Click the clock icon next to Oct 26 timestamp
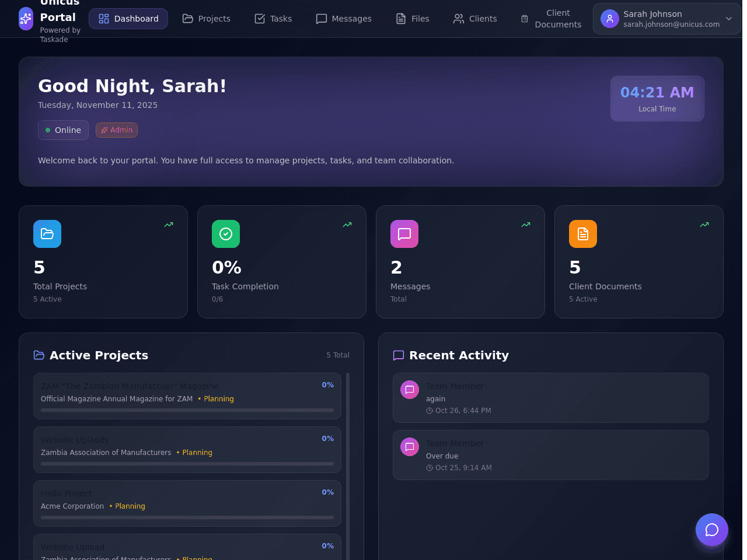Viewport: 747px width, 560px height. point(430,411)
